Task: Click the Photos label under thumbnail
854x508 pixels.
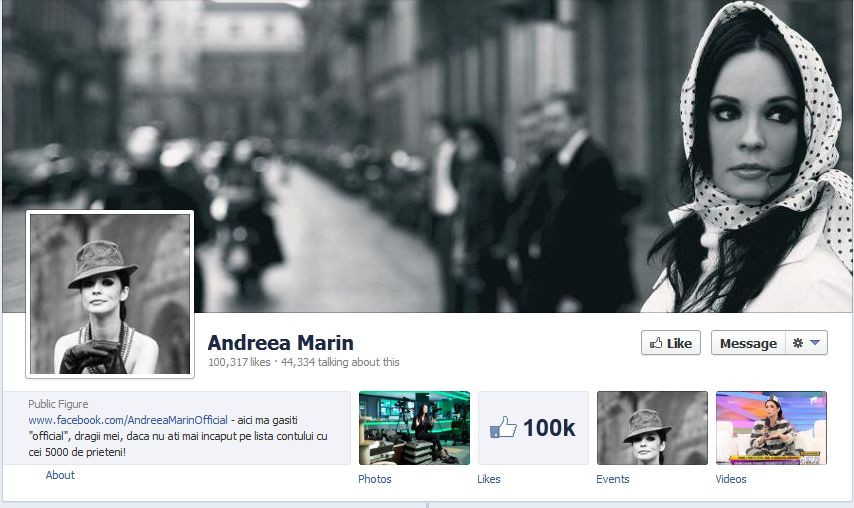Action: (x=375, y=479)
